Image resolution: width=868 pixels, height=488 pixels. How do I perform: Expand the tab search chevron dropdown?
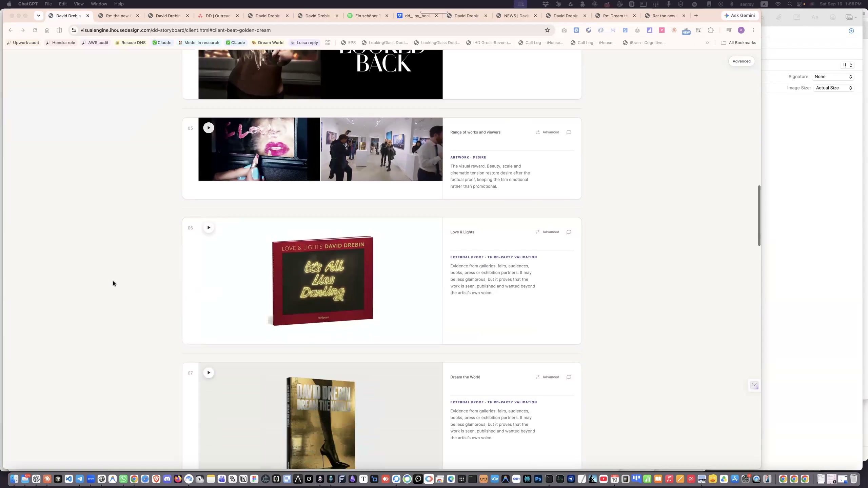pos(39,16)
